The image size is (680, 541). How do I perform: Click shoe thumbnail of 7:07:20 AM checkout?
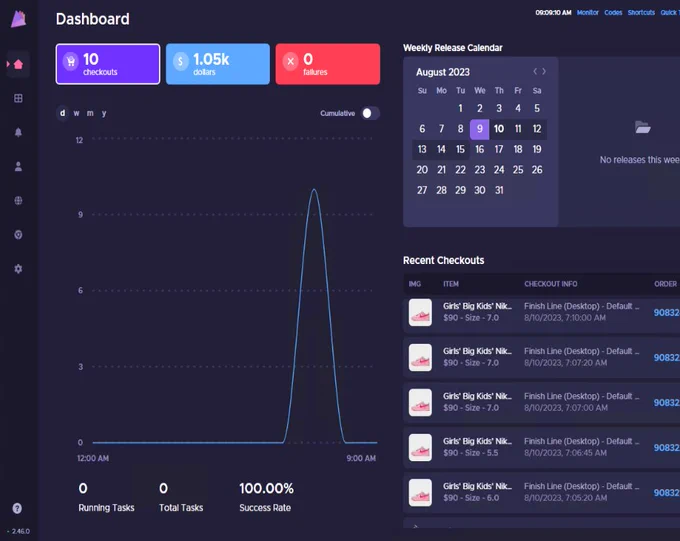pyautogui.click(x=420, y=357)
